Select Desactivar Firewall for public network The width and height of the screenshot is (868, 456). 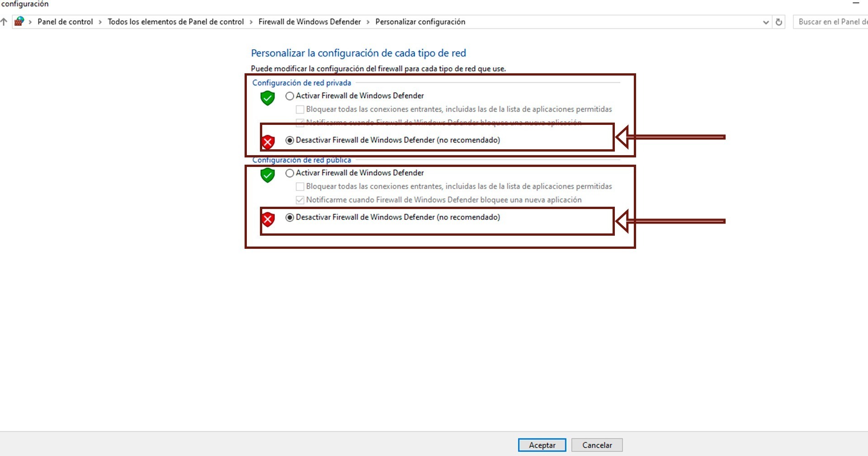point(290,218)
